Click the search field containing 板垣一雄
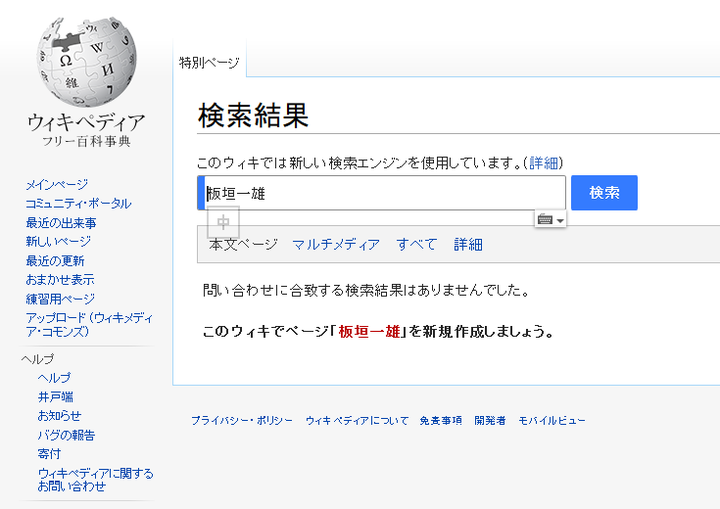Screen dimensions: 720x509 pyautogui.click(x=382, y=193)
